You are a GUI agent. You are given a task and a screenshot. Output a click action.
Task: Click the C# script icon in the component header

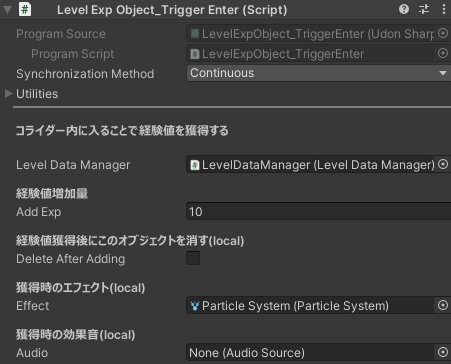click(25, 9)
